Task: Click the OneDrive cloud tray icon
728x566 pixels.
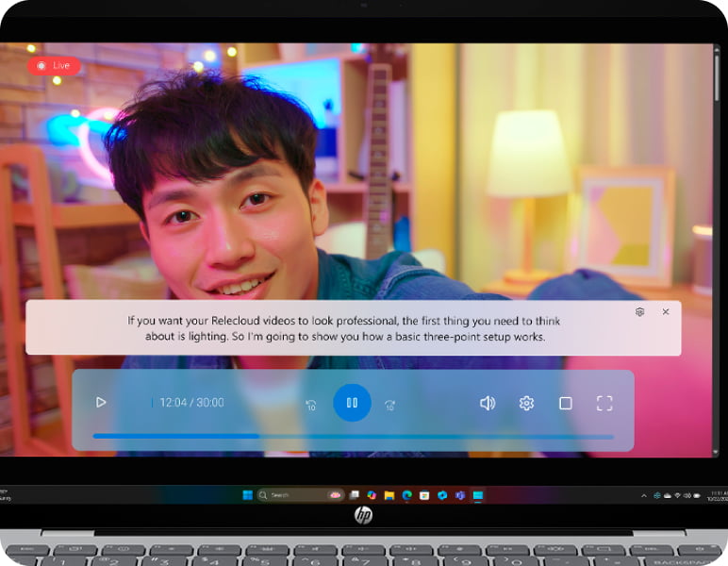Action: [x=668, y=496]
